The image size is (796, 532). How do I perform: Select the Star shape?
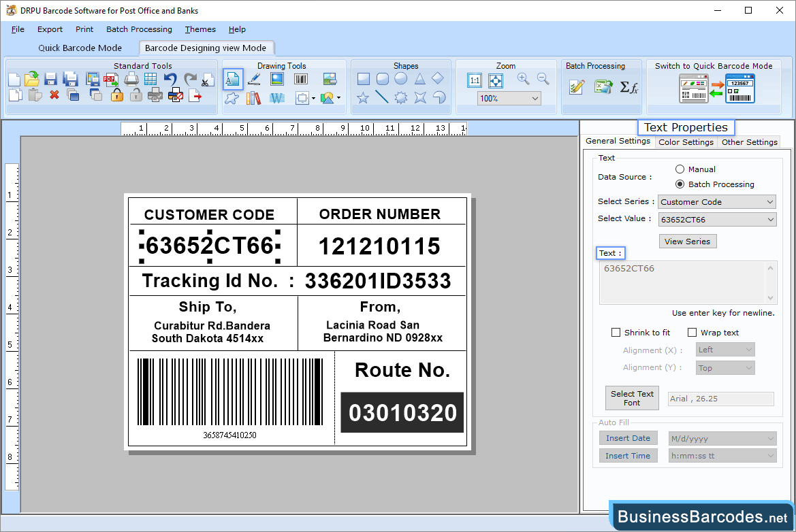363,97
